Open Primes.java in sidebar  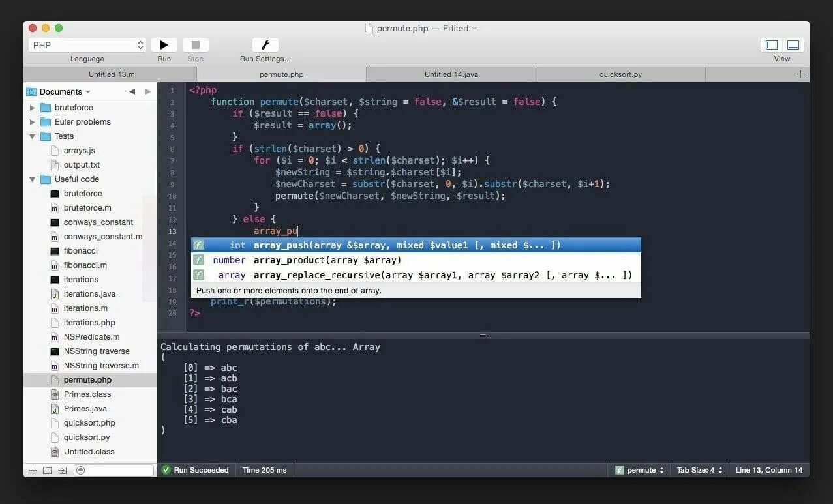[x=85, y=409]
